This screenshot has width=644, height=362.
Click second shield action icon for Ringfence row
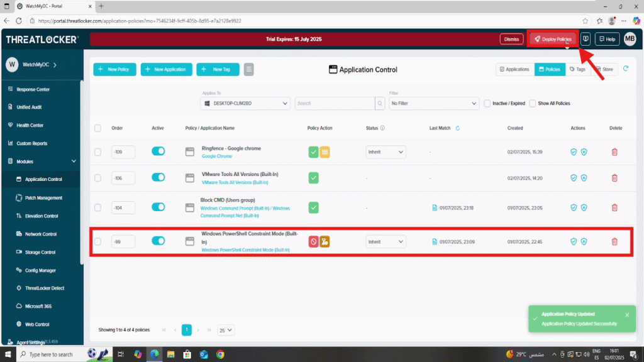pos(584,152)
